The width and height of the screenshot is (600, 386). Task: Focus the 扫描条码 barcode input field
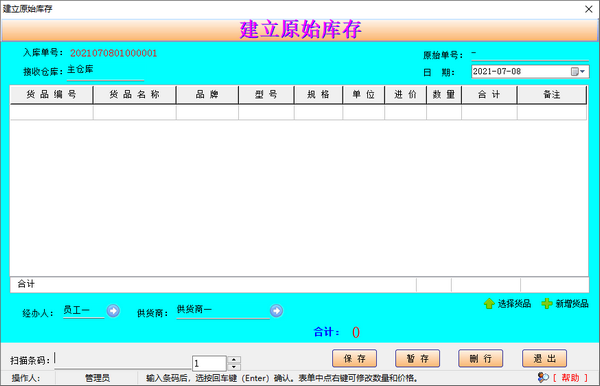tap(122, 360)
